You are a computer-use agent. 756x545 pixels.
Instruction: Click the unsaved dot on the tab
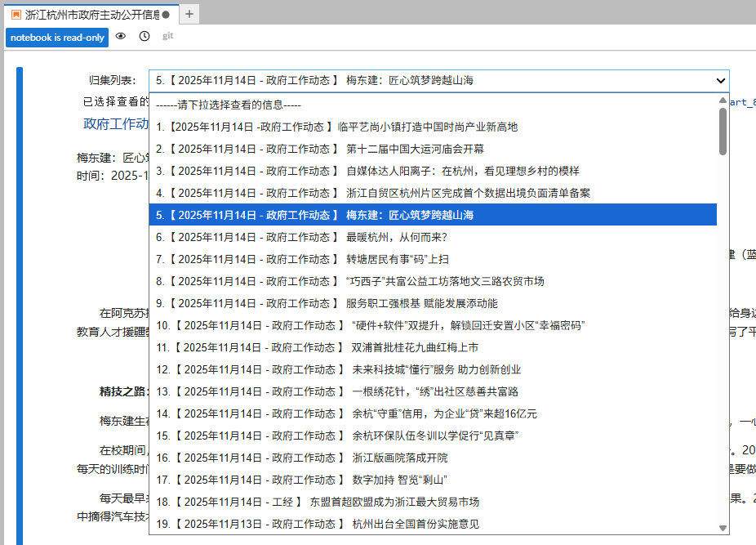166,15
